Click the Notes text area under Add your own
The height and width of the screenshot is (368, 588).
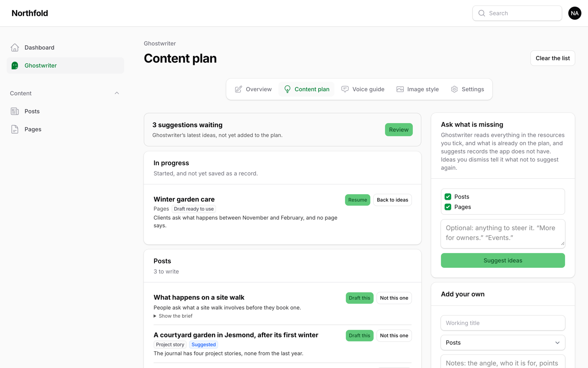point(503,361)
